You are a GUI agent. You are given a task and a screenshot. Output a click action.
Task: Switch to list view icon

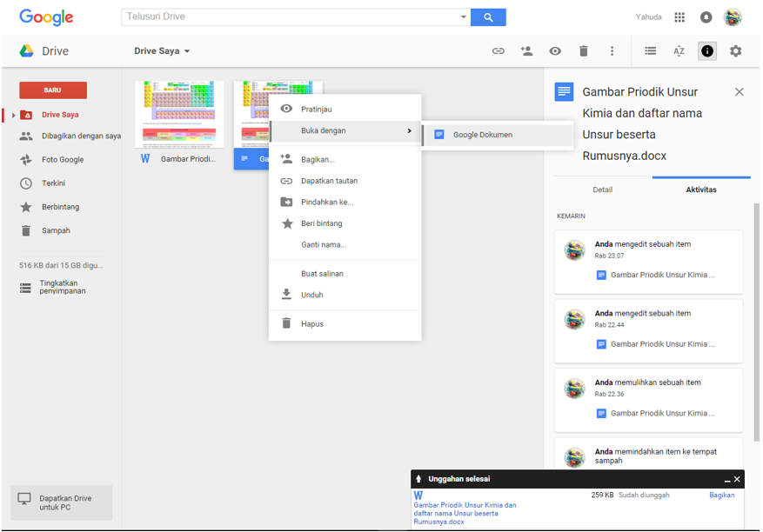[x=650, y=50]
